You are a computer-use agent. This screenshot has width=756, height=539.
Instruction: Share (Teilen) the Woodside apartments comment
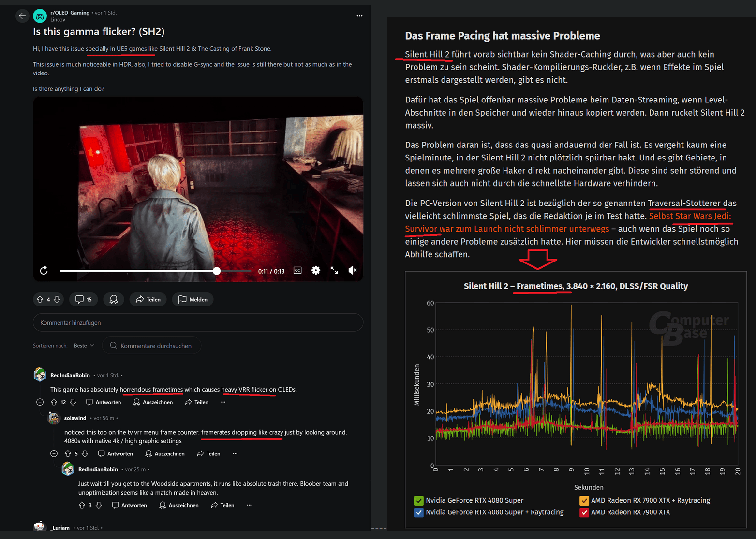pos(222,505)
